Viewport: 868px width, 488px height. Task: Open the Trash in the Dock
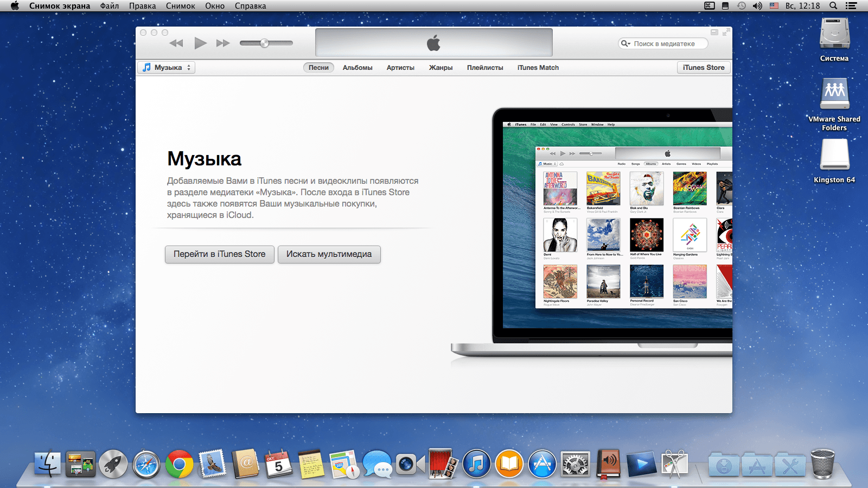(x=823, y=464)
